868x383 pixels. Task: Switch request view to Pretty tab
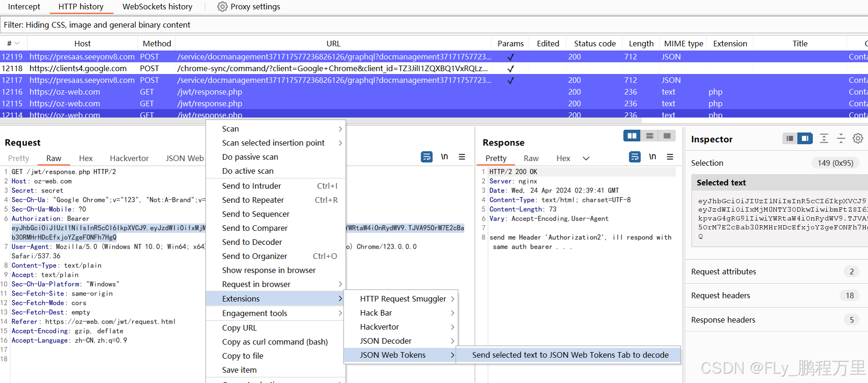pos(19,158)
